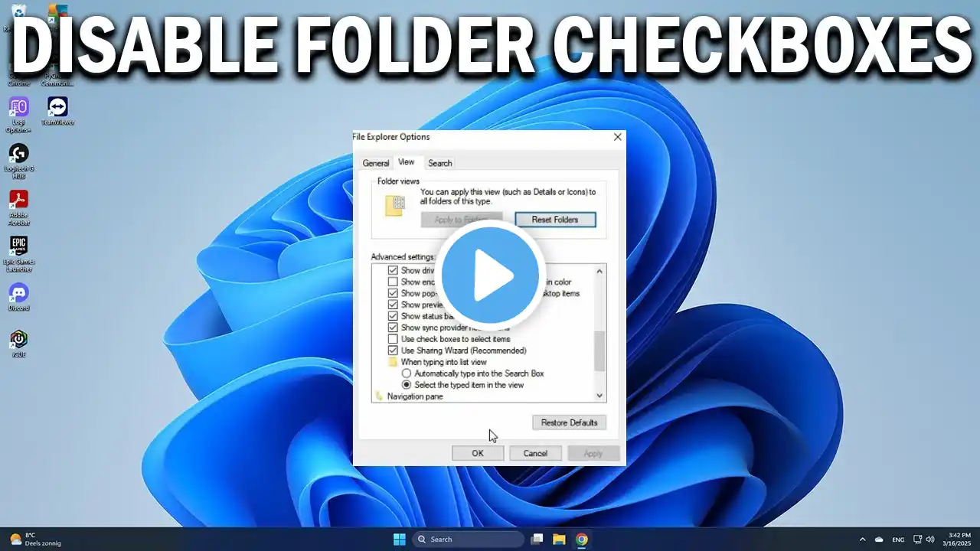This screenshot has height=551, width=980.
Task: Select 'Automatically type into the Search Box'
Action: tap(407, 373)
